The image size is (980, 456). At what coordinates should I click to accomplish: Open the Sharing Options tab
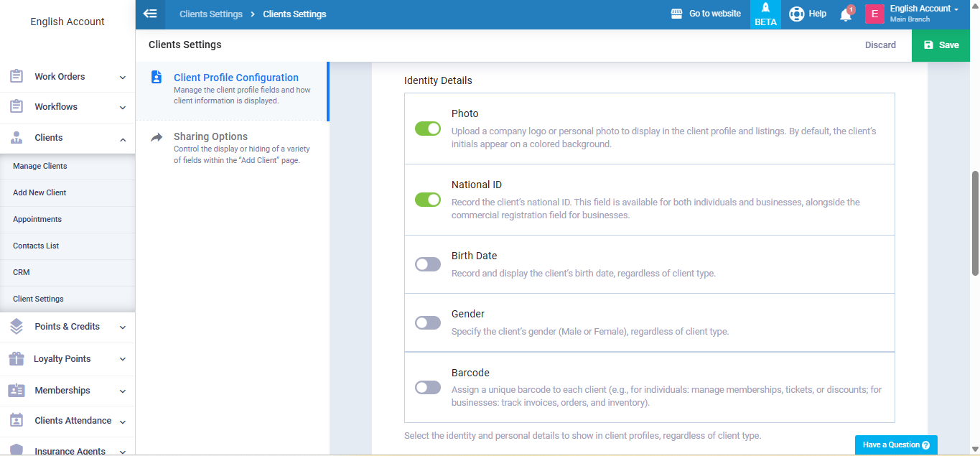(x=210, y=136)
